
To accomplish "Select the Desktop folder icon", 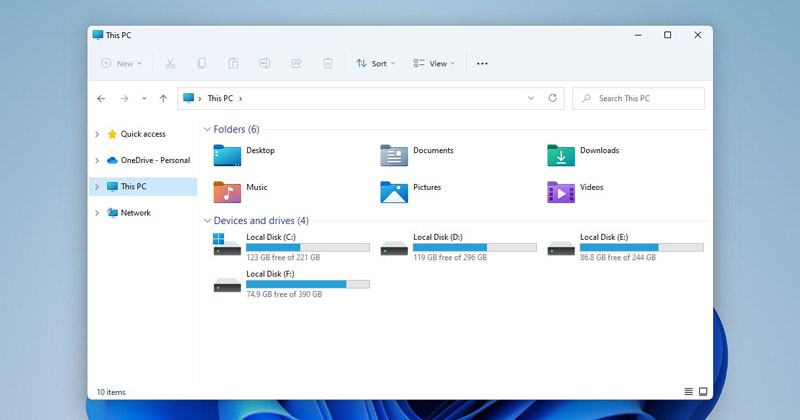I will [227, 156].
